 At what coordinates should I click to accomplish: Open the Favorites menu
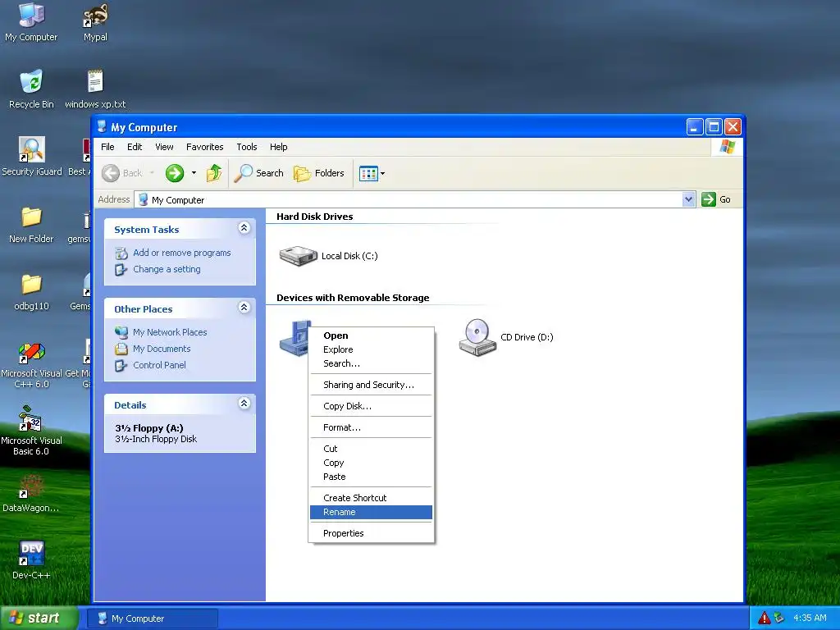click(204, 147)
